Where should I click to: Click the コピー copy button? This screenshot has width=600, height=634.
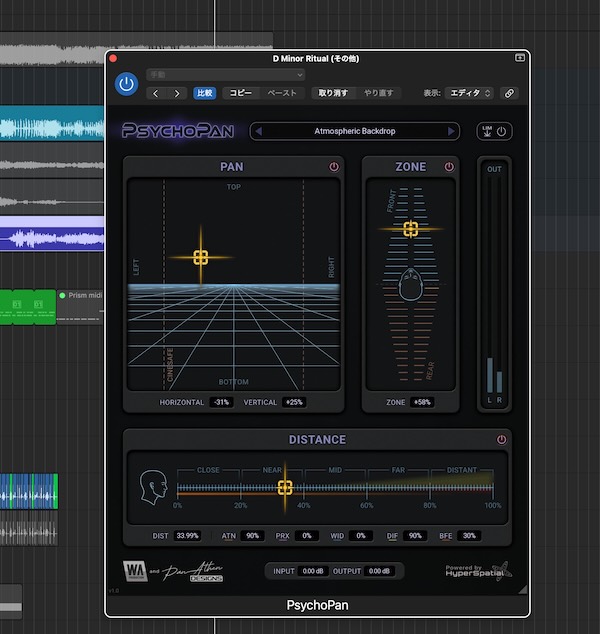click(x=241, y=93)
